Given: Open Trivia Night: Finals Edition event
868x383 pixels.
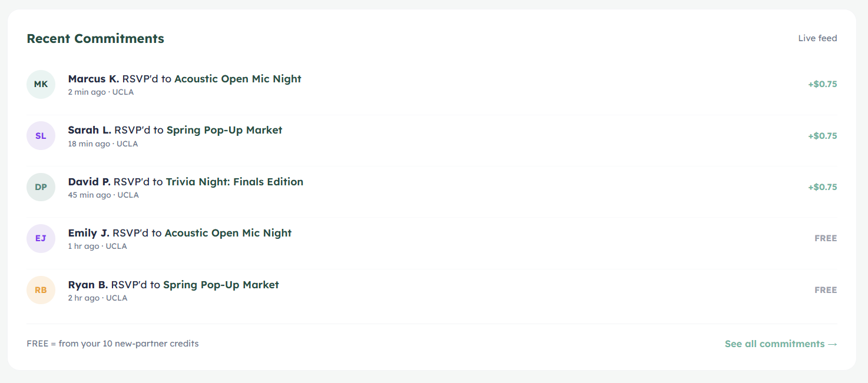Looking at the screenshot, I should pyautogui.click(x=234, y=182).
